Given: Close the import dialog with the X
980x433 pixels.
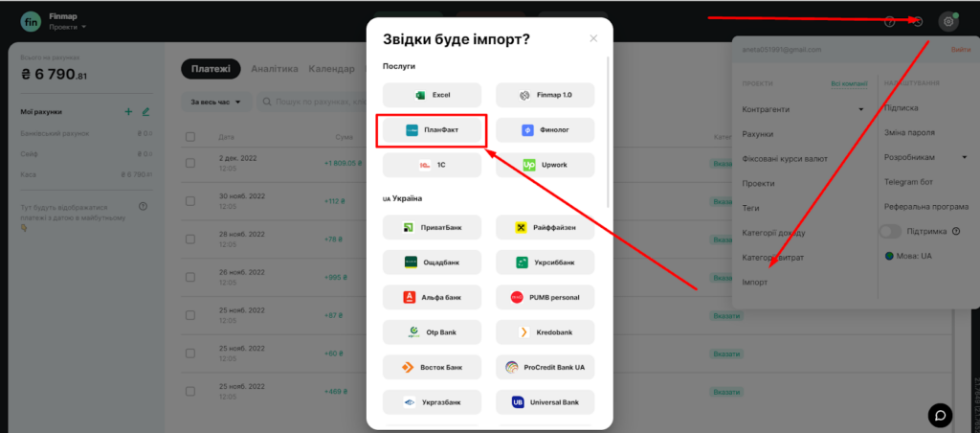Looking at the screenshot, I should 593,38.
